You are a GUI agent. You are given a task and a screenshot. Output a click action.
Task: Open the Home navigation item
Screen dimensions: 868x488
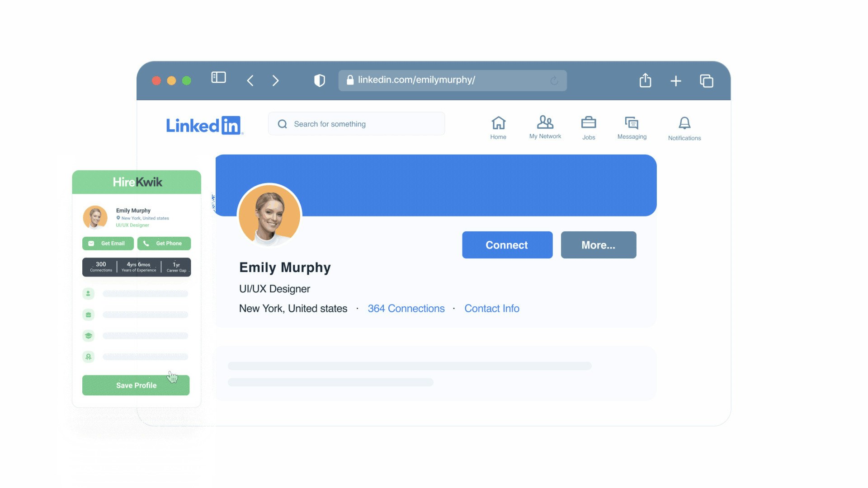(x=498, y=128)
